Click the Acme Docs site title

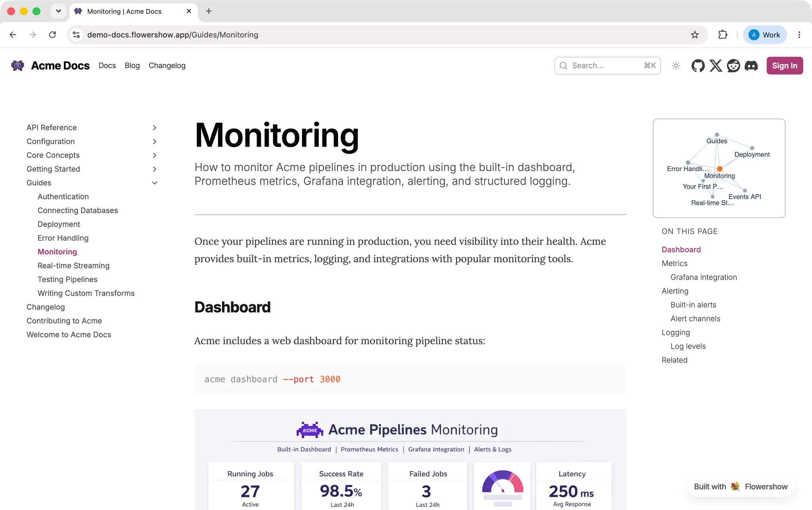pos(60,66)
